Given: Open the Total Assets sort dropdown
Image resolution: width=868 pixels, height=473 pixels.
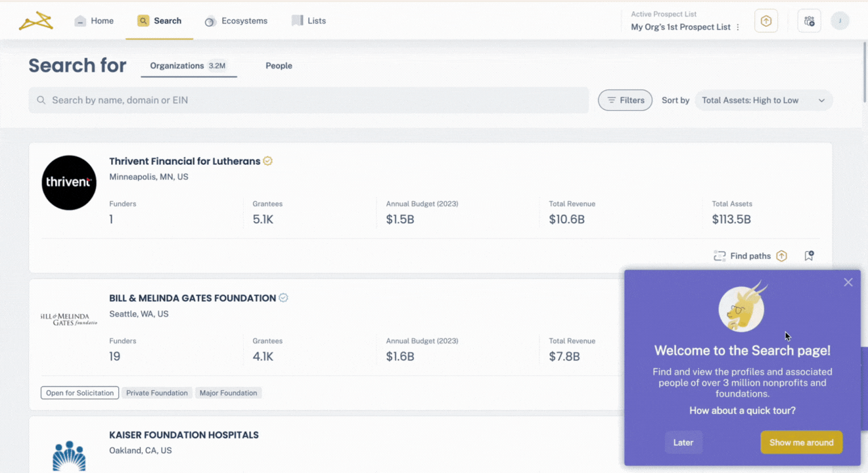Looking at the screenshot, I should point(764,100).
